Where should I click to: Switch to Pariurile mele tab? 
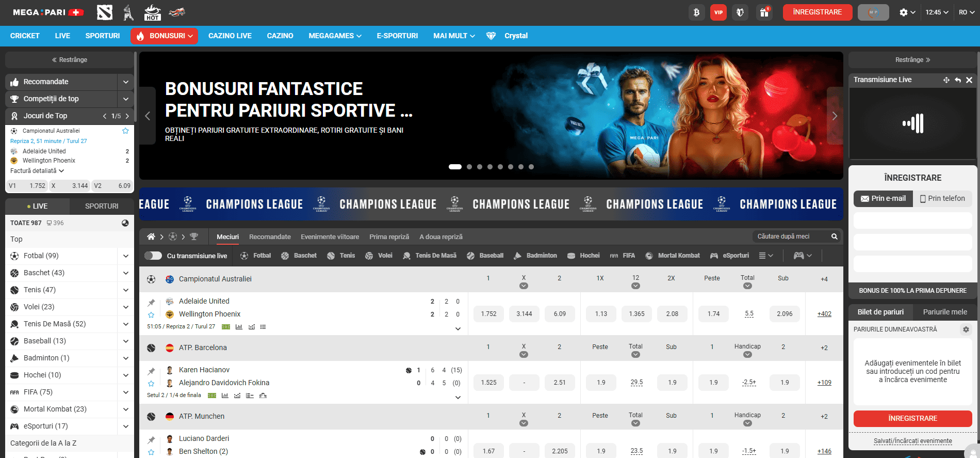(945, 312)
